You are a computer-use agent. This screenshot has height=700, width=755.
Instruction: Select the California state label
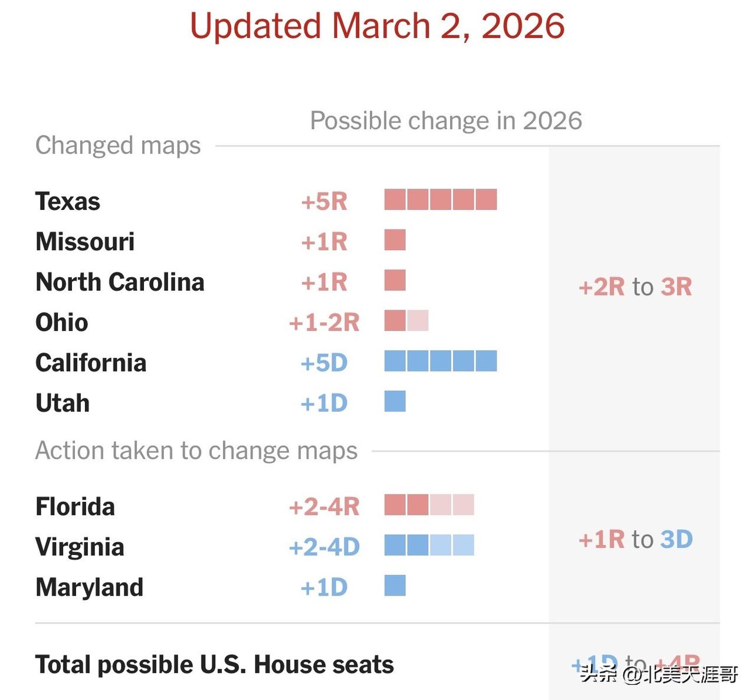point(91,363)
